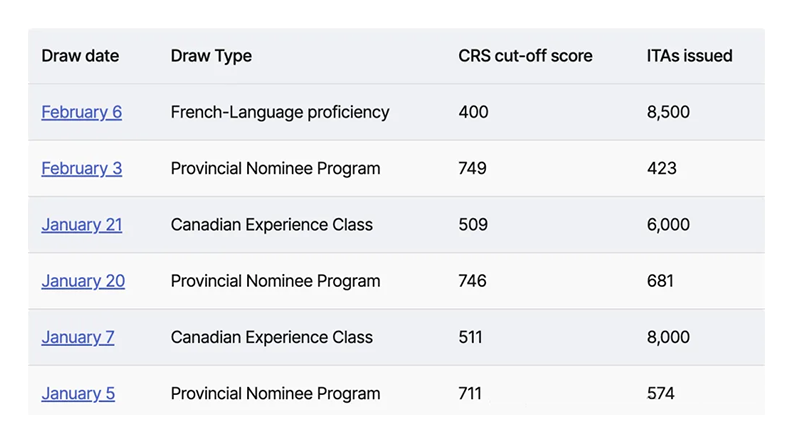This screenshot has height=444, width=794.
Task: Open the January 5 draw link
Action: point(78,393)
